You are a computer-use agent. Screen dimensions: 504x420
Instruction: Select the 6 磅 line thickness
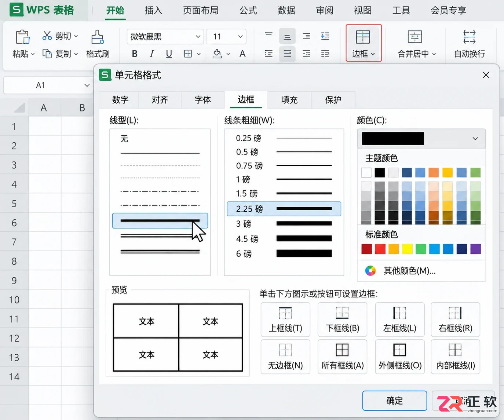tap(284, 253)
